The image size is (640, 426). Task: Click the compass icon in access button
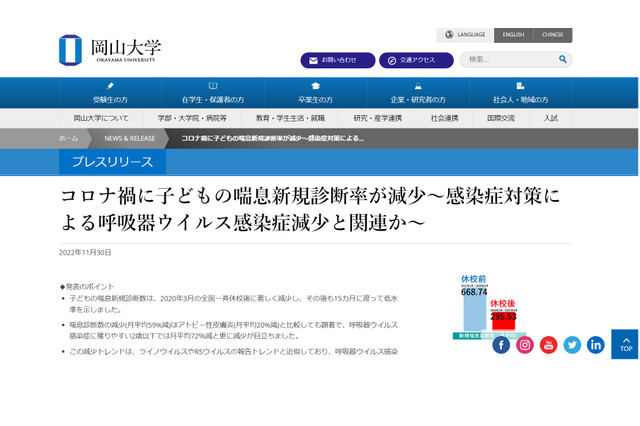pos(392,60)
